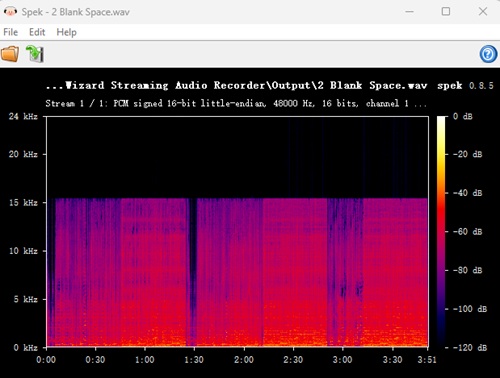This screenshot has height=378, width=500.
Task: Click the -20 dB scale label
Action: tap(468, 154)
